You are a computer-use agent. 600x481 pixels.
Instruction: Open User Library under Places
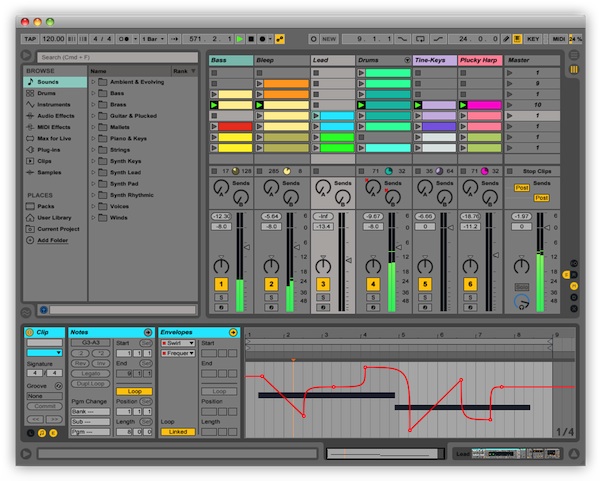pyautogui.click(x=55, y=218)
